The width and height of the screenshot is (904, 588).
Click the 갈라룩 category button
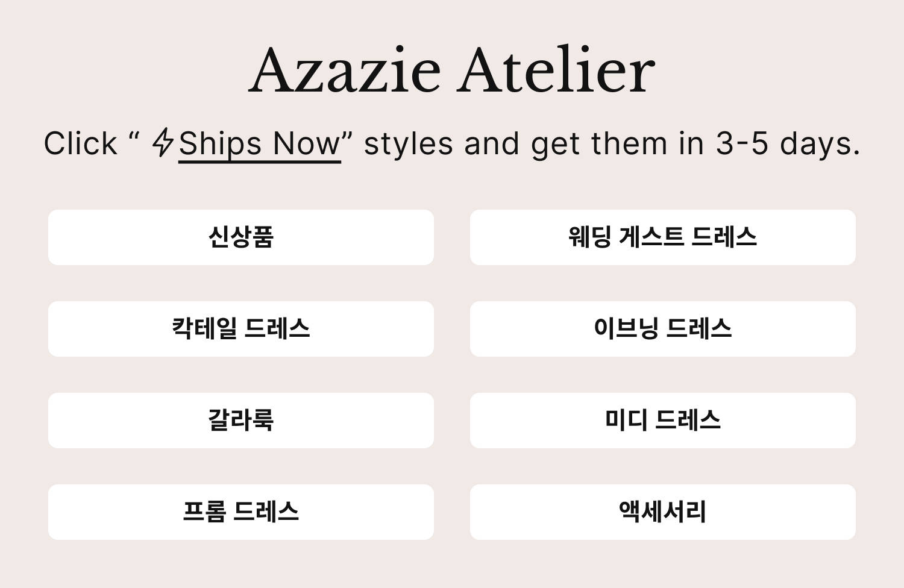(x=241, y=421)
